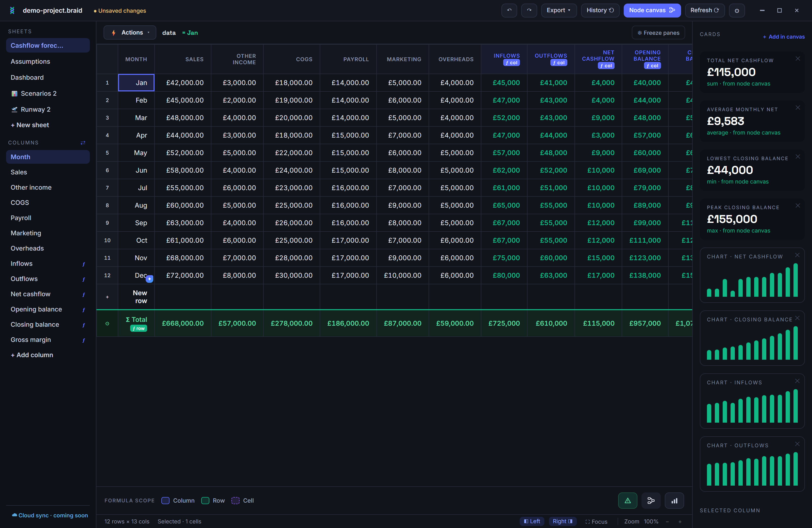Screen dimensions: 812x528
Task: Close the Total Net Cashflow card
Action: coord(798,58)
